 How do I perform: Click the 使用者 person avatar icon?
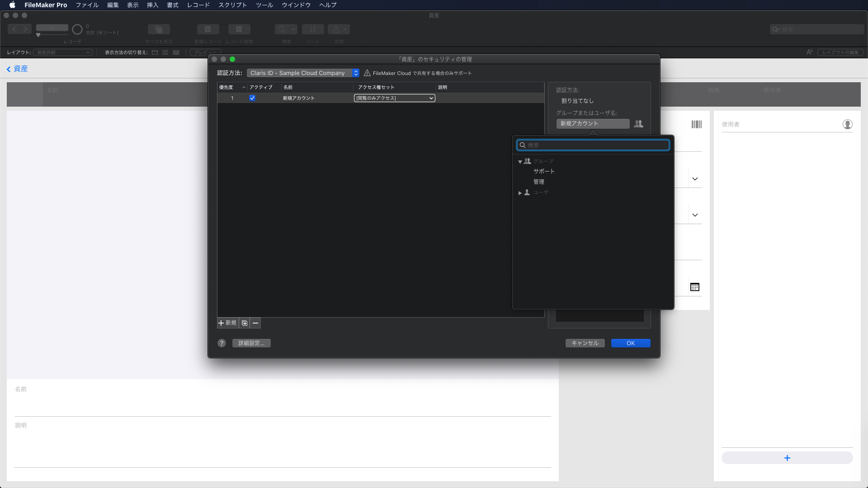coord(848,124)
